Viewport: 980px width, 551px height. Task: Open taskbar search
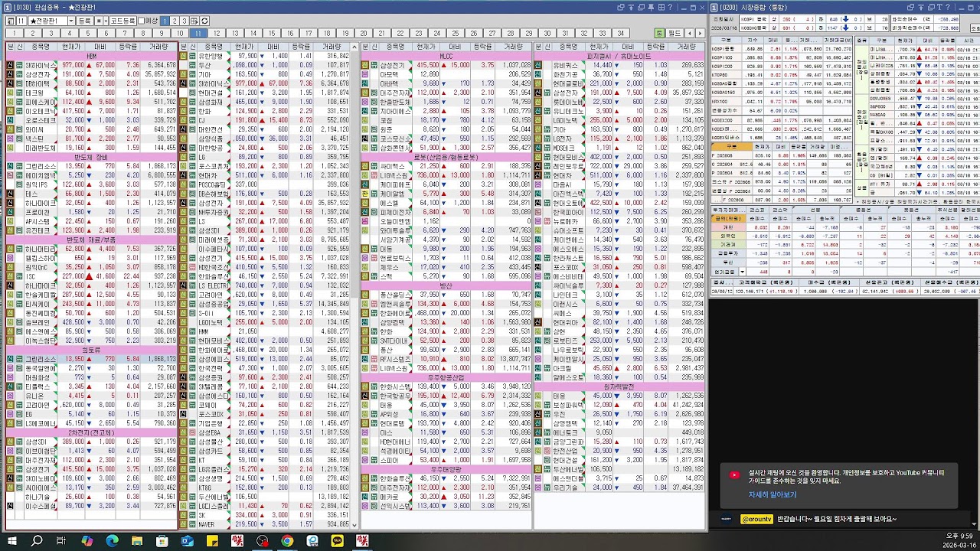(37, 541)
